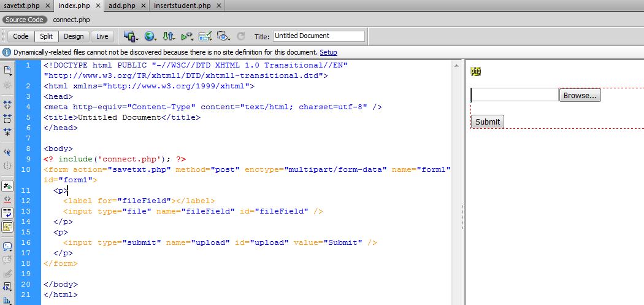This screenshot has height=305, width=644.
Task: Toggle Highlight Invalid Code
Action: [7, 199]
